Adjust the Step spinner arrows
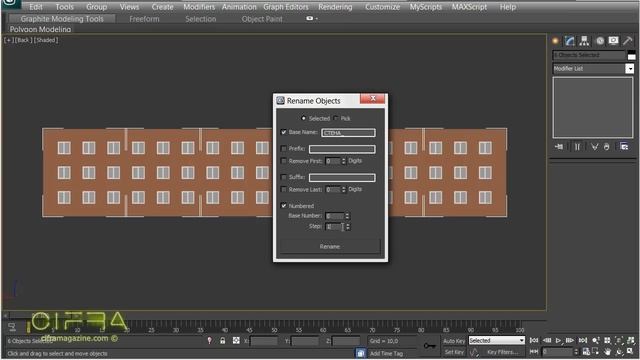This screenshot has width=640, height=360. pyautogui.click(x=348, y=227)
